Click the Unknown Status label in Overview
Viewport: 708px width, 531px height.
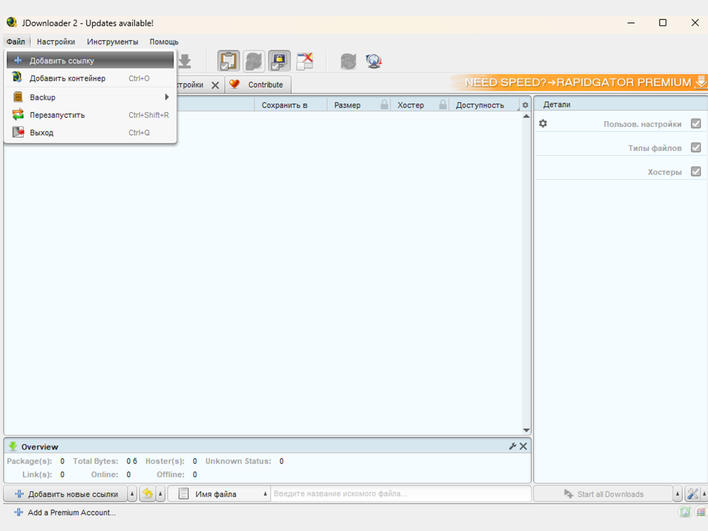238,461
